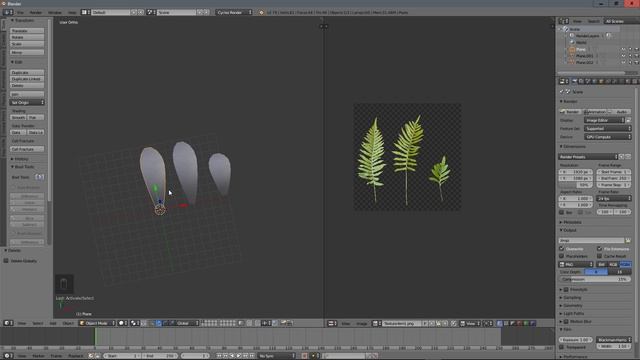Open the Info editor type selector icon

[7, 12]
